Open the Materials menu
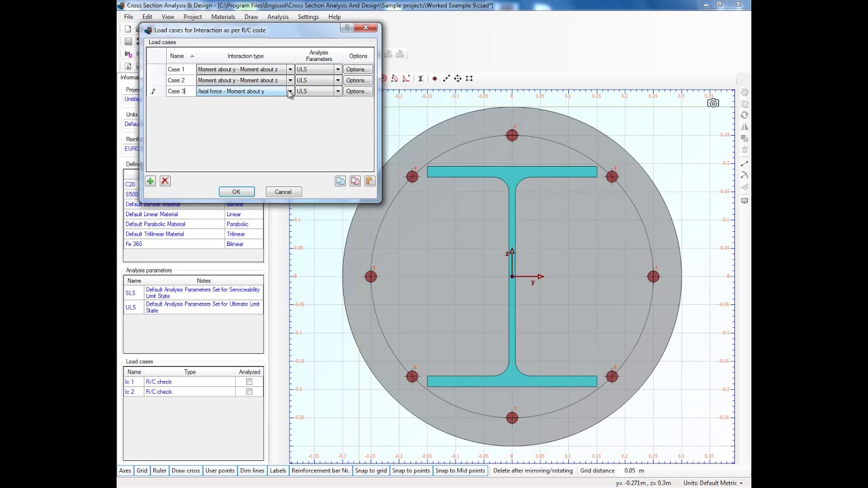Screen dimensions: 868x488 click(x=223, y=16)
